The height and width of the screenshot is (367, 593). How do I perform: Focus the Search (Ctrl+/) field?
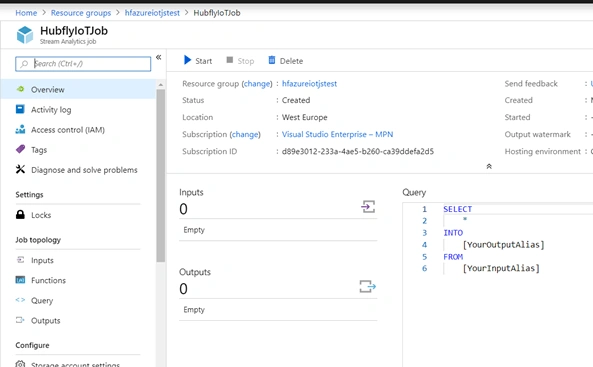pyautogui.click(x=83, y=64)
